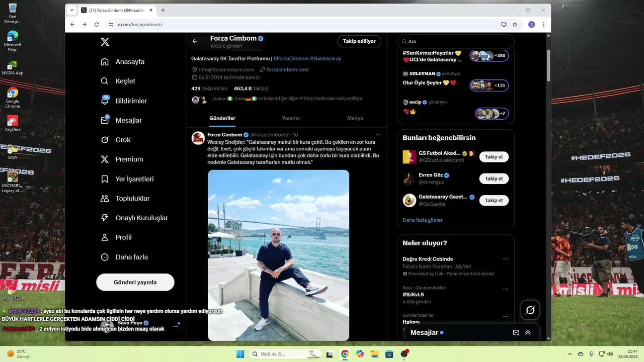Open Profil page
The height and width of the screenshot is (362, 644).
[116, 237]
